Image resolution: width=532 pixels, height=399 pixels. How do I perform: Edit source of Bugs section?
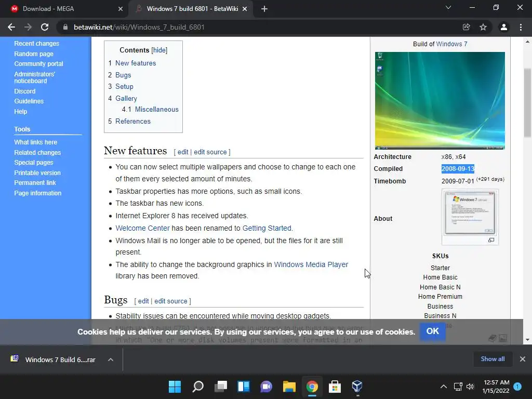[x=170, y=301]
